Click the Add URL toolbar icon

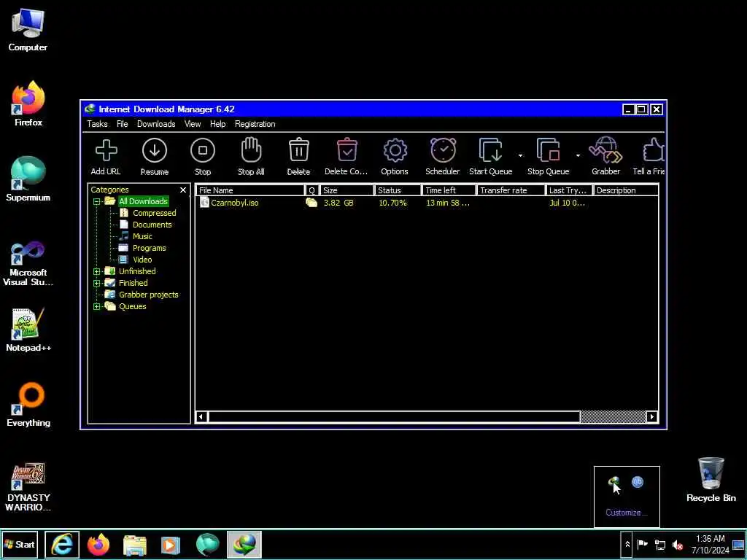click(x=106, y=157)
